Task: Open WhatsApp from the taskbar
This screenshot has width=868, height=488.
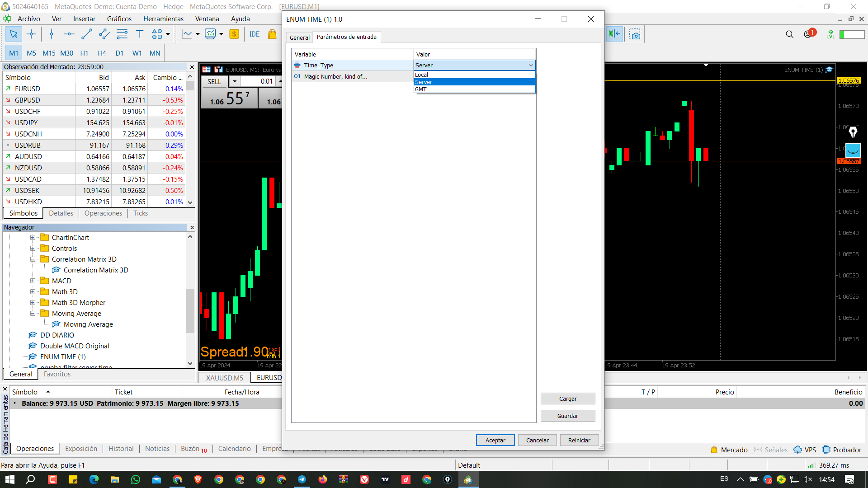Action: tap(135, 479)
